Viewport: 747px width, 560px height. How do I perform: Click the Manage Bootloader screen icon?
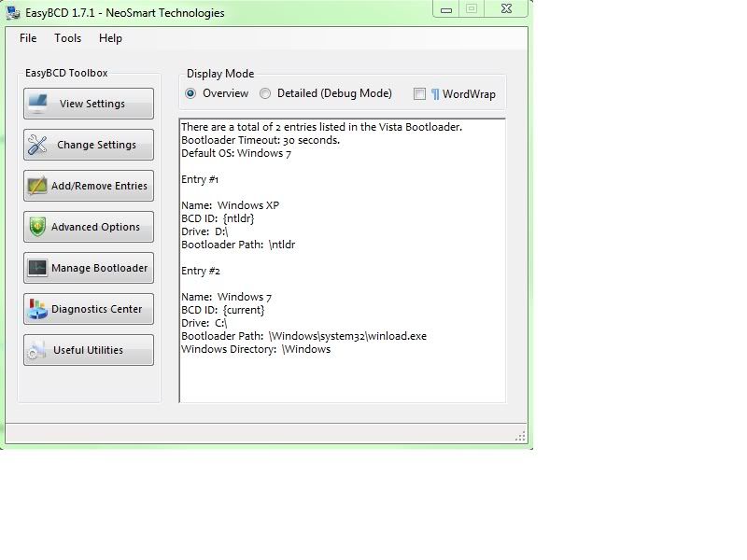pos(38,268)
